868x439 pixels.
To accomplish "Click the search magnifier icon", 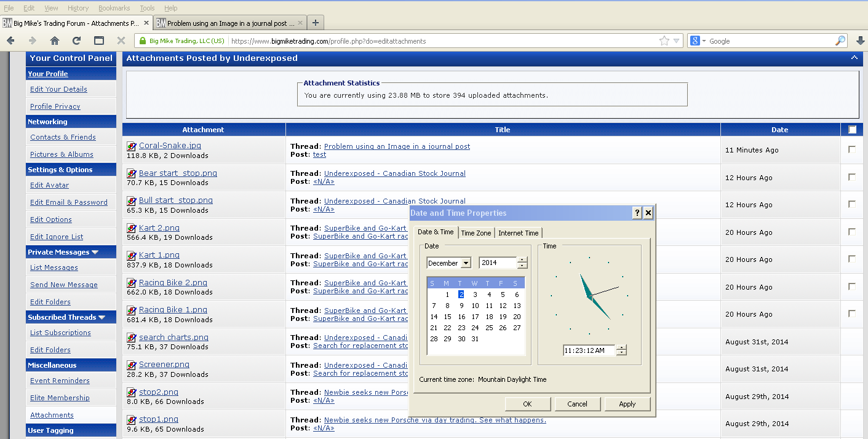I will click(x=840, y=41).
